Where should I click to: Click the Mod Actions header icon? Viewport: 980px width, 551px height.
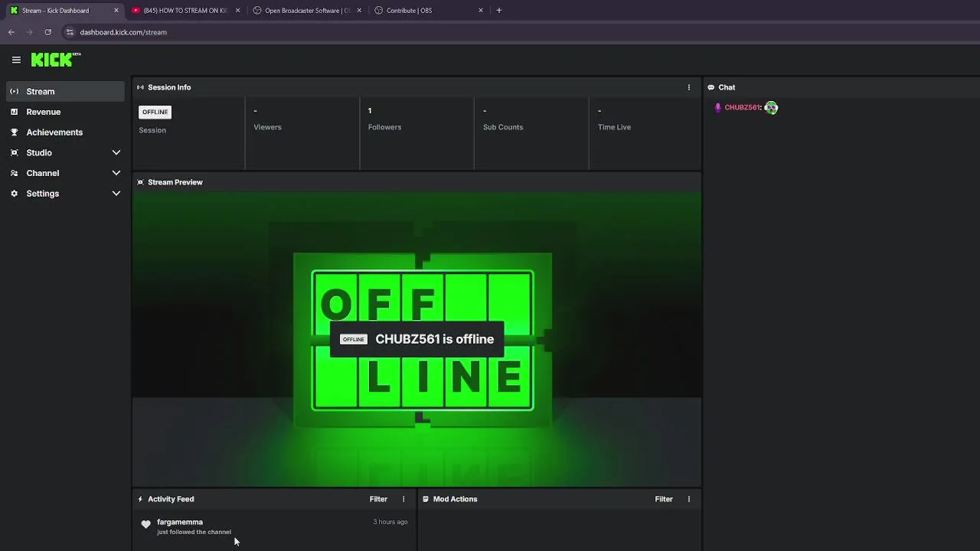pos(426,499)
